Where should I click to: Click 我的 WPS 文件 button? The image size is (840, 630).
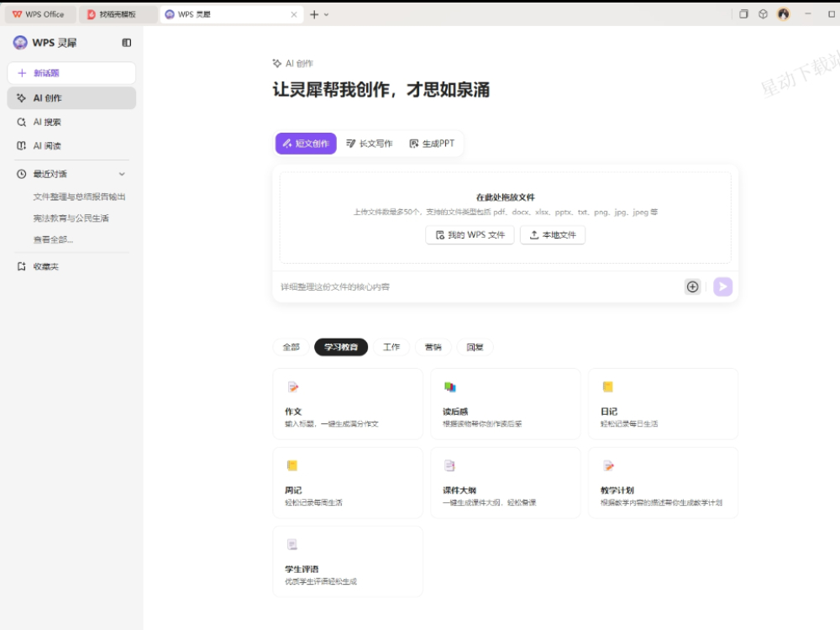[x=470, y=234]
